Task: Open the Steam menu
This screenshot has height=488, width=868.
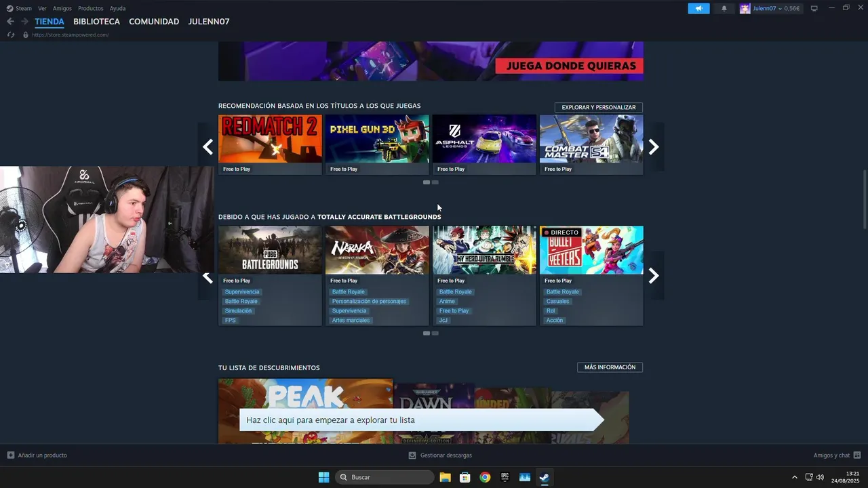Action: point(24,8)
